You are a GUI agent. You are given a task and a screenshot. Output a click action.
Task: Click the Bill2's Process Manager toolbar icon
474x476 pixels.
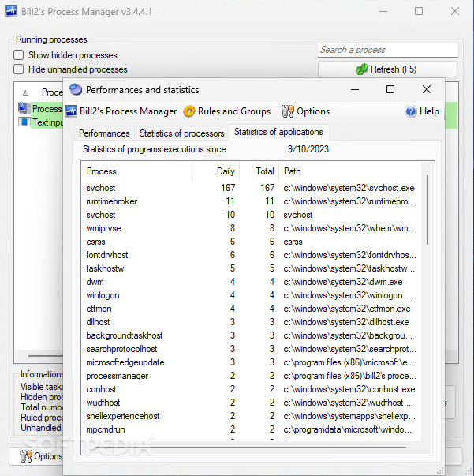[71, 111]
